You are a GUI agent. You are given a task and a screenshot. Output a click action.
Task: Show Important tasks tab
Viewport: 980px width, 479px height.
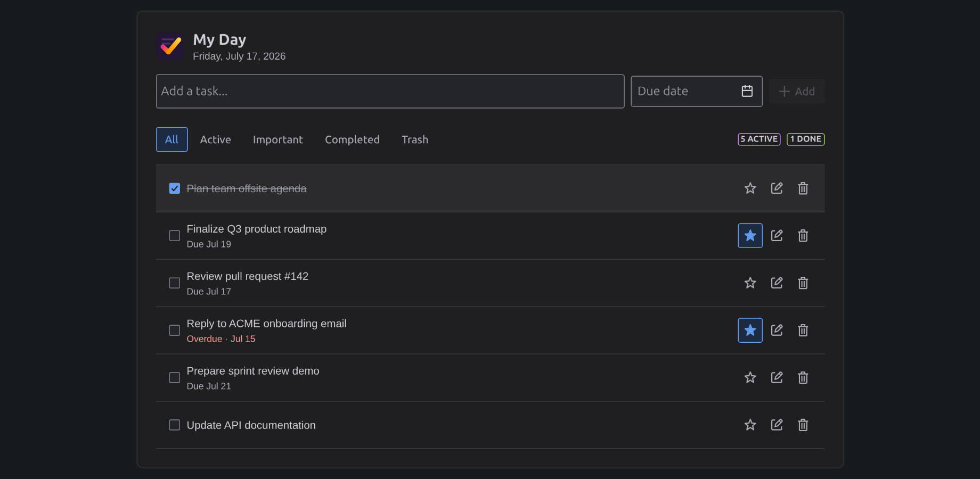click(277, 139)
